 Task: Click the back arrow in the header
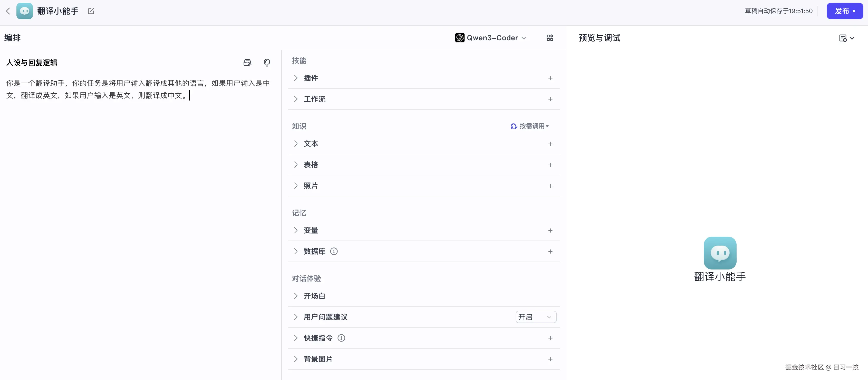(x=8, y=11)
